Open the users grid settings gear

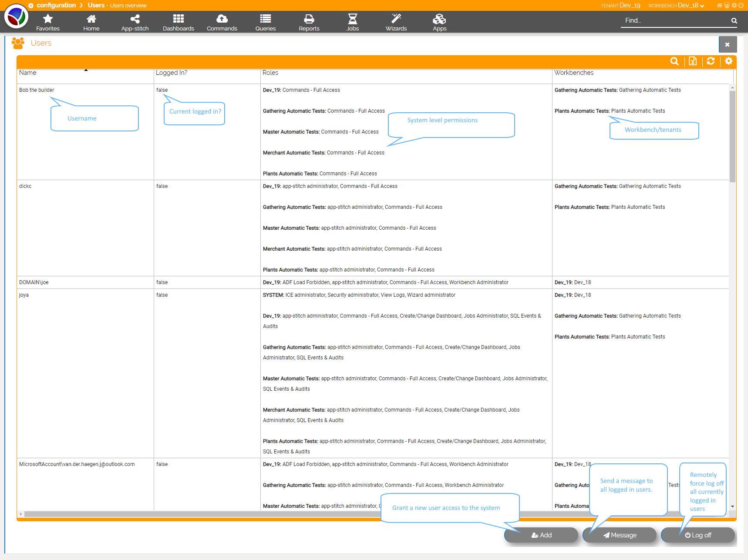[x=729, y=61]
